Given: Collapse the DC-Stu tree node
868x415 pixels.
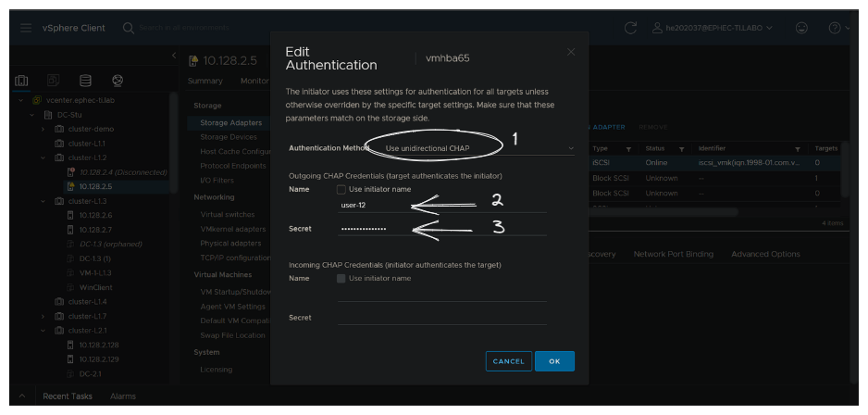Looking at the screenshot, I should pos(32,115).
